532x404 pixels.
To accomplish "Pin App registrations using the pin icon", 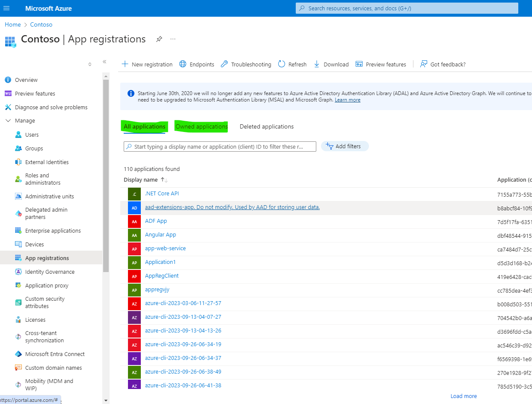I will pos(159,39).
